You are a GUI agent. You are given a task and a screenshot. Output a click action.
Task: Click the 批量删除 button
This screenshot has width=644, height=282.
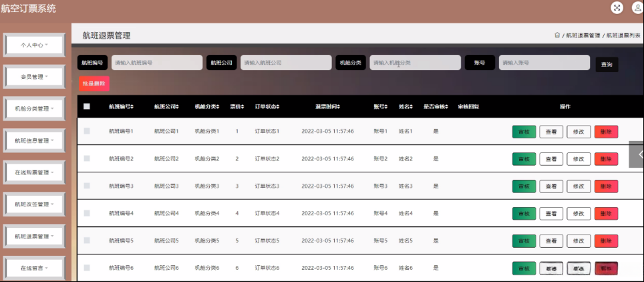pyautogui.click(x=94, y=84)
